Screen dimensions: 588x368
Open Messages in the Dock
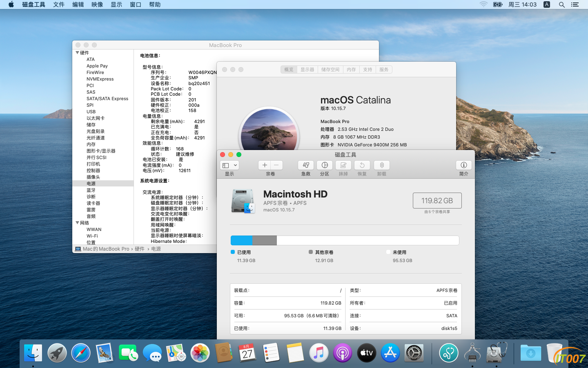click(152, 352)
